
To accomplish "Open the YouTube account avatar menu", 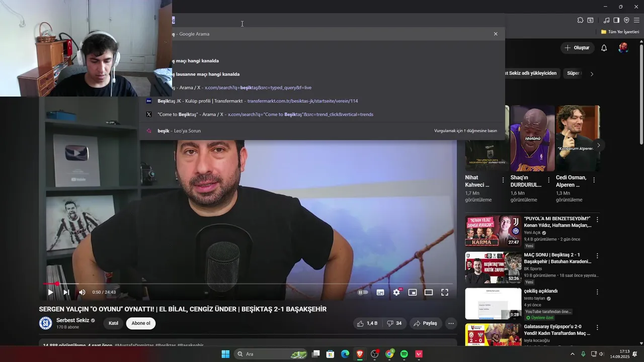I will click(x=623, y=48).
